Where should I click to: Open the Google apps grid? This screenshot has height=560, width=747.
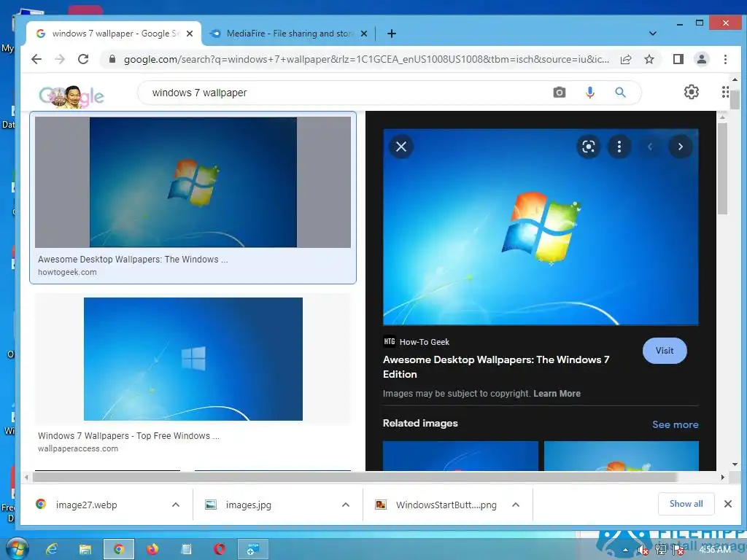click(x=724, y=92)
